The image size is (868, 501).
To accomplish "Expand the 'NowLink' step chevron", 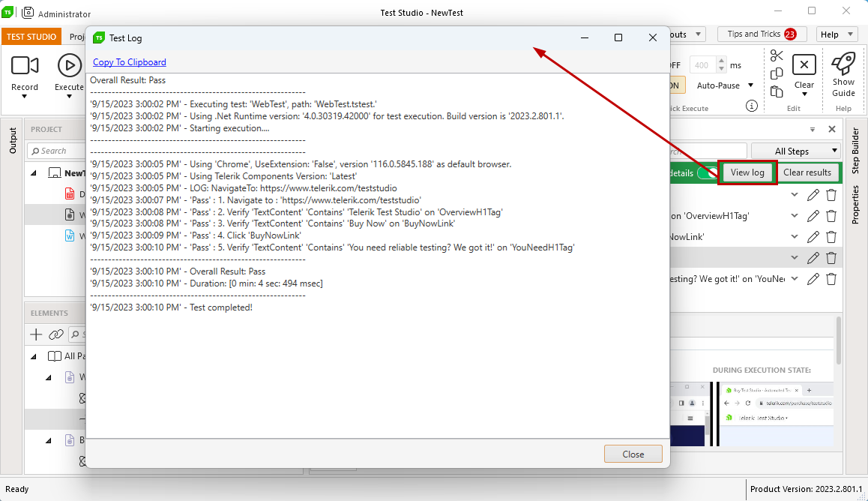I will pos(795,237).
